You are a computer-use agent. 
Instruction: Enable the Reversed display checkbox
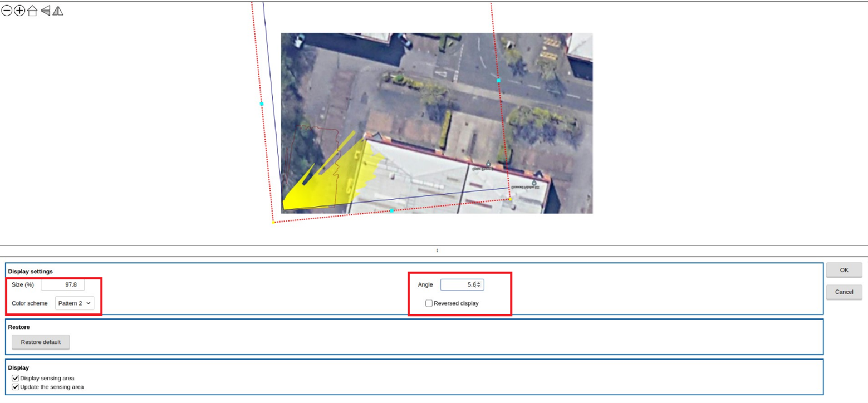point(429,303)
